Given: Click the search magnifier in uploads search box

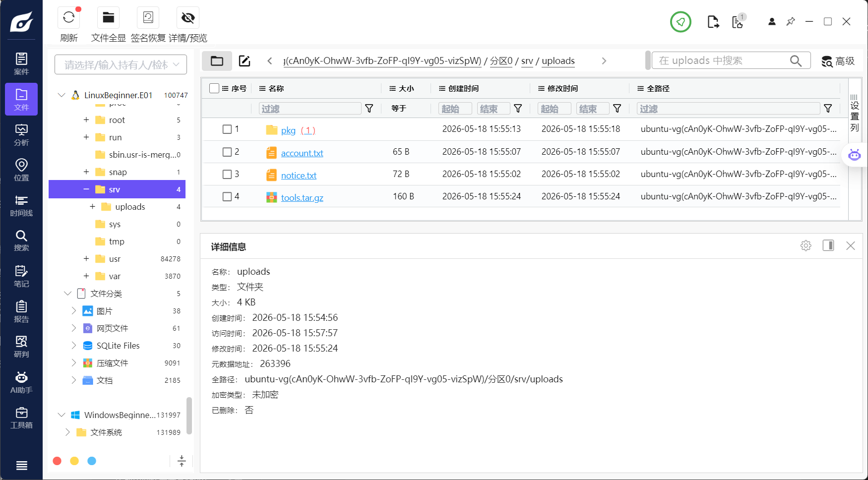Looking at the screenshot, I should pos(796,60).
